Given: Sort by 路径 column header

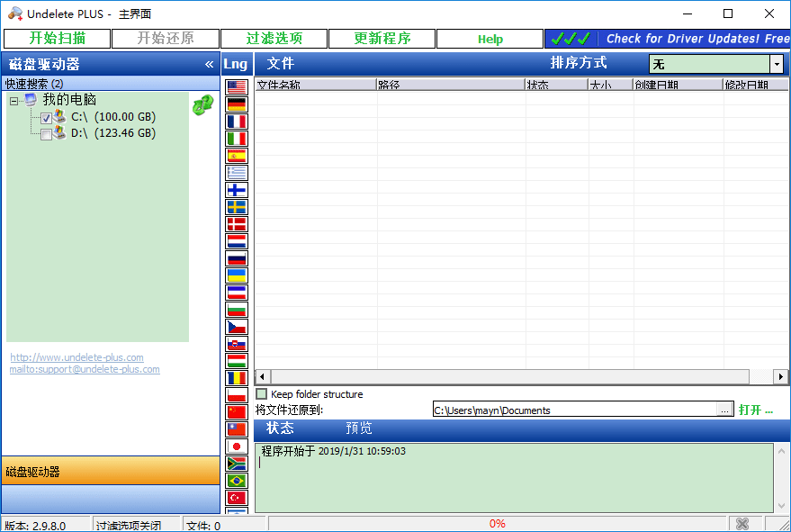Looking at the screenshot, I should [x=451, y=85].
